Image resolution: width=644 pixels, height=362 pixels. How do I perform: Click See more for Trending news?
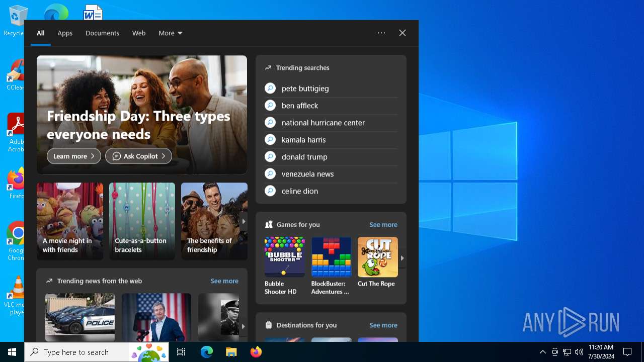[224, 281]
